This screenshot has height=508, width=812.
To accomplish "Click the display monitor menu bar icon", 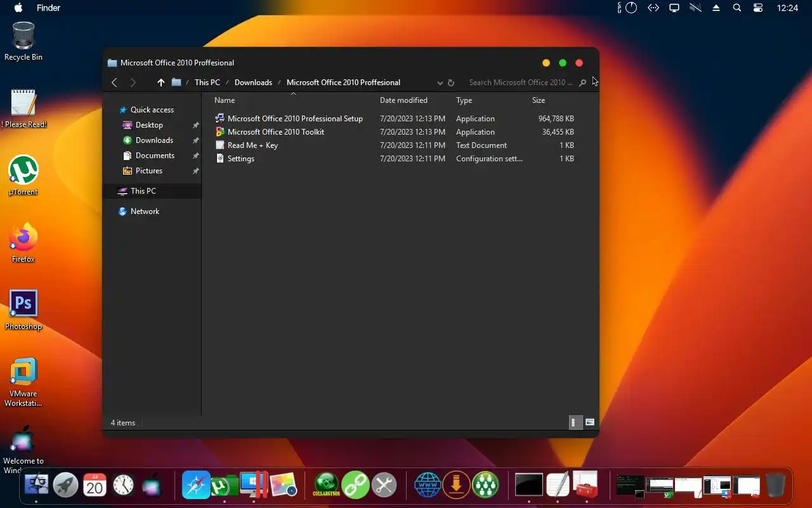I will (x=674, y=8).
